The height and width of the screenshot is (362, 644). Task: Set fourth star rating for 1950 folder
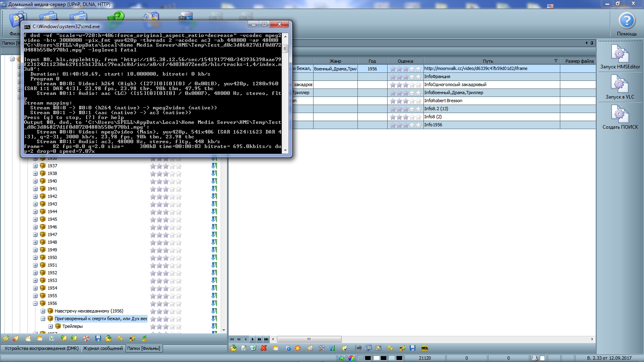172,258
